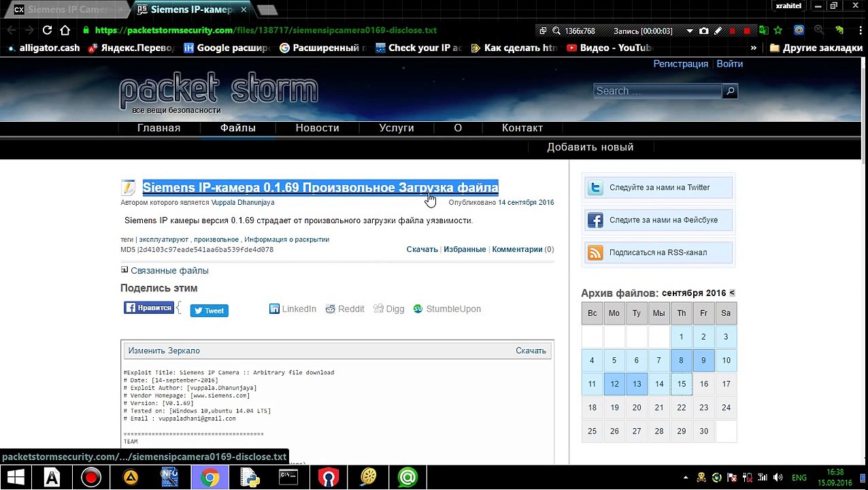Screen dimensions: 868x490
Task: Open the command prompt taskbar icon
Action: pos(288,478)
